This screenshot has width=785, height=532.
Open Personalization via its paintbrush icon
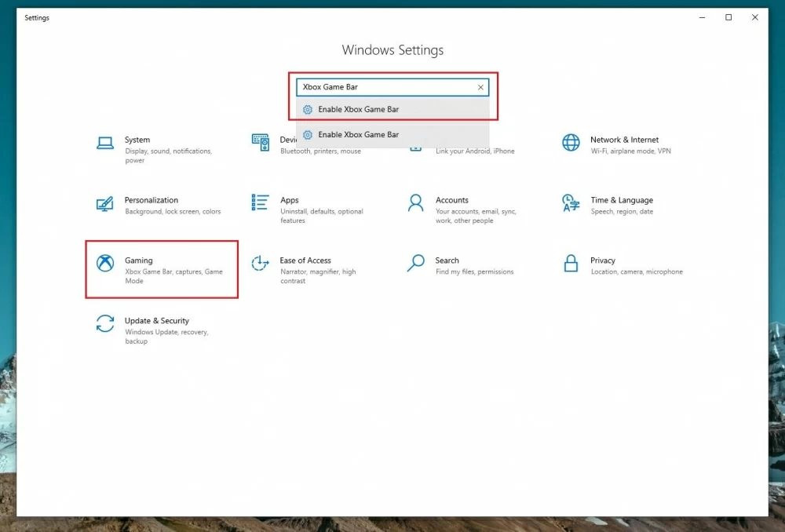104,203
